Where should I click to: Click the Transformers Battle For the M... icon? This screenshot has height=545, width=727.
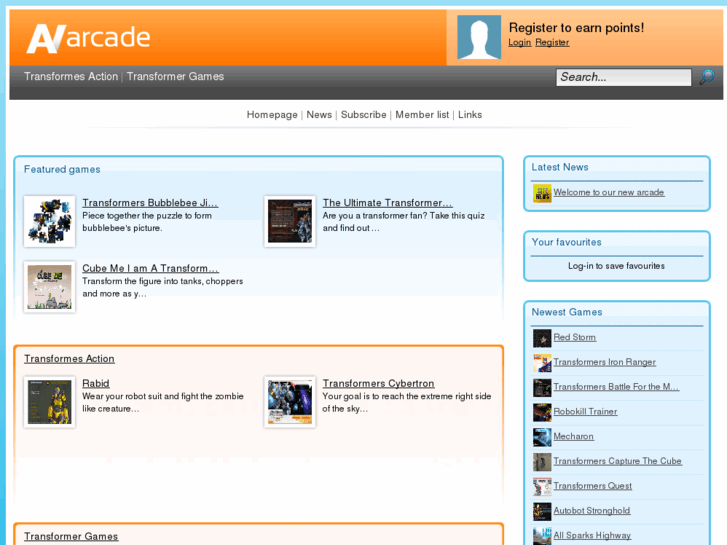(x=542, y=388)
